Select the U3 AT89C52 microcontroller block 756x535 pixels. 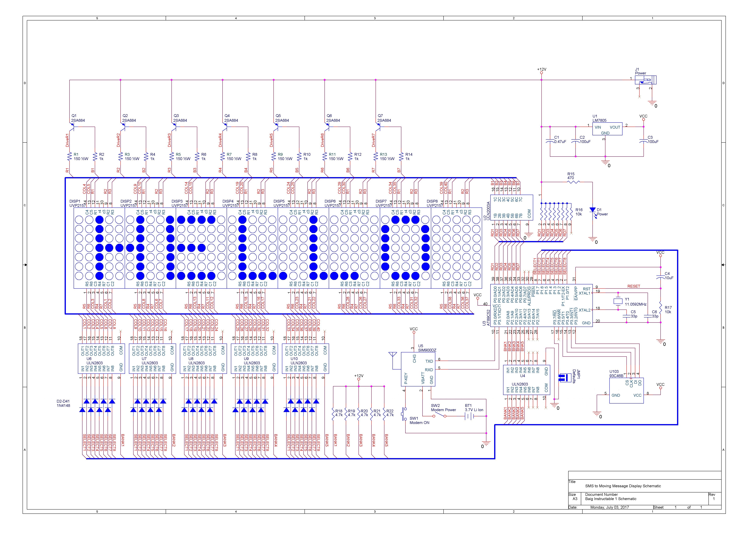[x=541, y=306]
